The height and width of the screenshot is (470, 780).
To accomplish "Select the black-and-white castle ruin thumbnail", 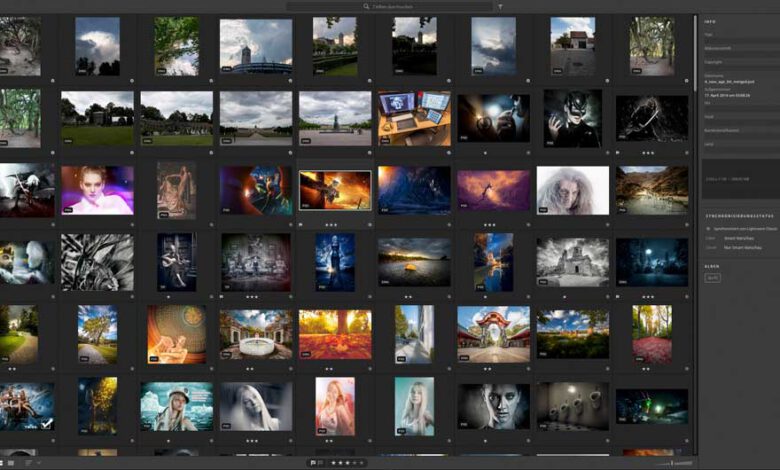I will 573,262.
